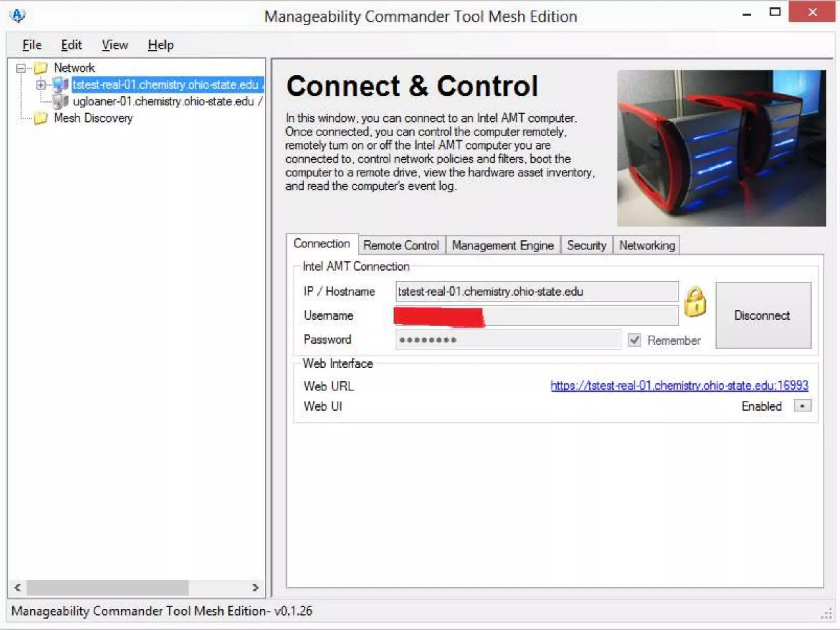Open the View menu
Viewport: 840px width, 630px height.
pos(115,45)
